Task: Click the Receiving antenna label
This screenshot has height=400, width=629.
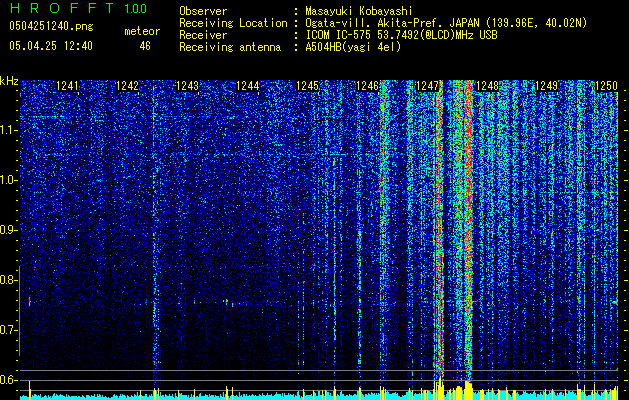Action: [x=230, y=47]
